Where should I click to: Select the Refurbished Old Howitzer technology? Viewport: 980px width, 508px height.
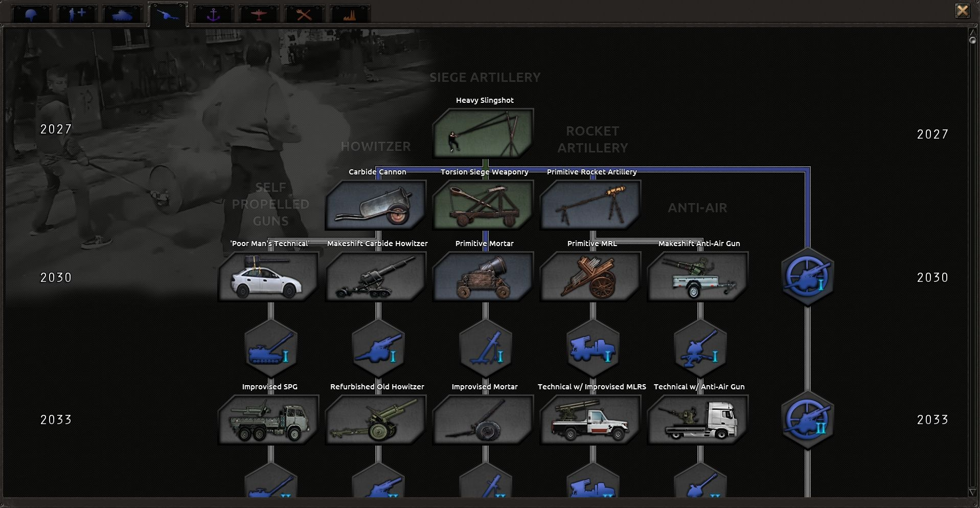coord(376,419)
